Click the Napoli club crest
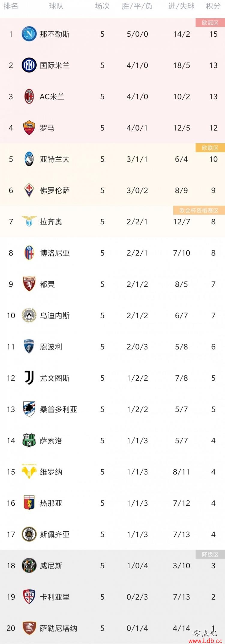This screenshot has height=644, width=225. [29, 34]
